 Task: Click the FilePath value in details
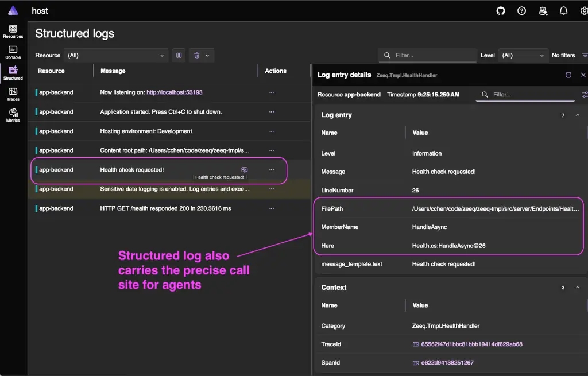pyautogui.click(x=496, y=208)
